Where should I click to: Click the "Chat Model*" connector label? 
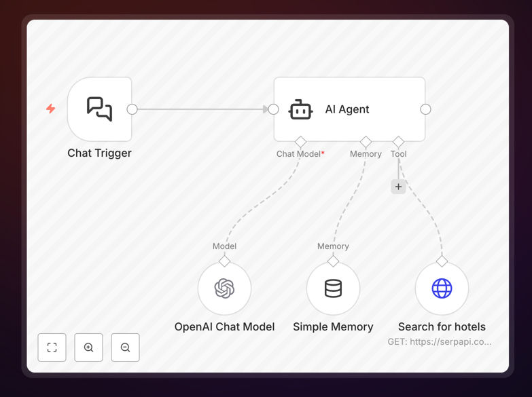(x=300, y=154)
